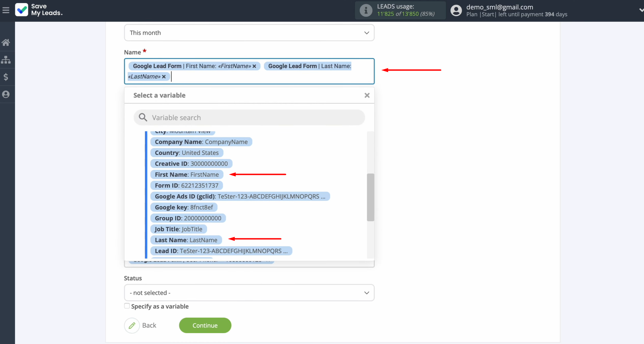Screen dimensions: 644x344
Task: Remove the «LastName» variable tag
Action: click(x=164, y=76)
